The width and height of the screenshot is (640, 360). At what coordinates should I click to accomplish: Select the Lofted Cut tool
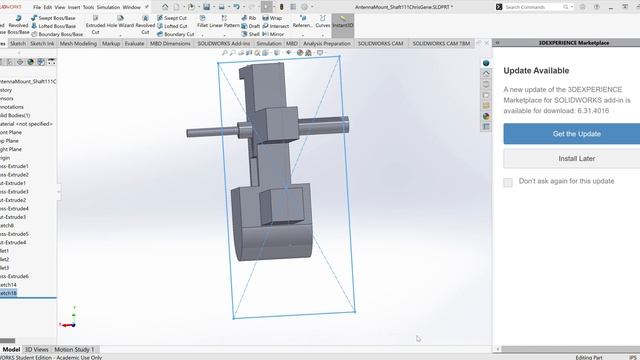click(x=172, y=26)
